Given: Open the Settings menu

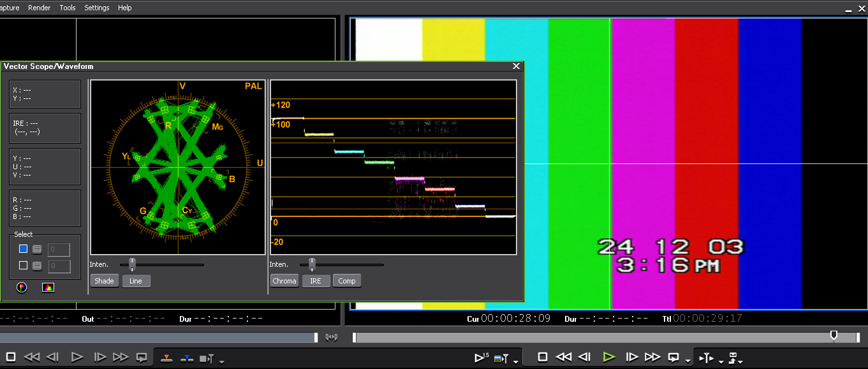Looking at the screenshot, I should pos(97,8).
